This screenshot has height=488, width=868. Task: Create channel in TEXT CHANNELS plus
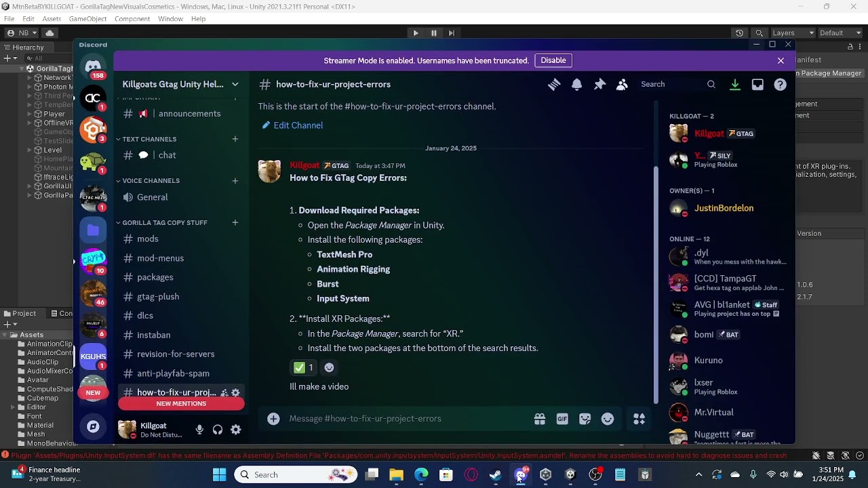pos(235,139)
